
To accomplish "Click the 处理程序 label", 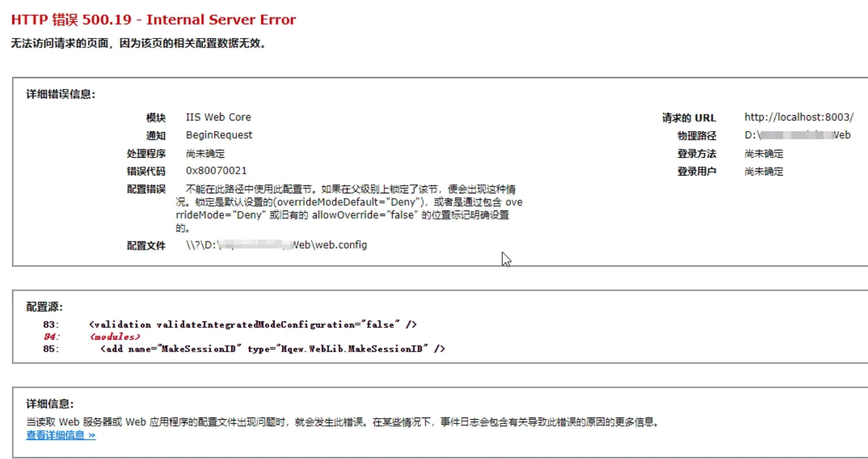I will tap(146, 154).
